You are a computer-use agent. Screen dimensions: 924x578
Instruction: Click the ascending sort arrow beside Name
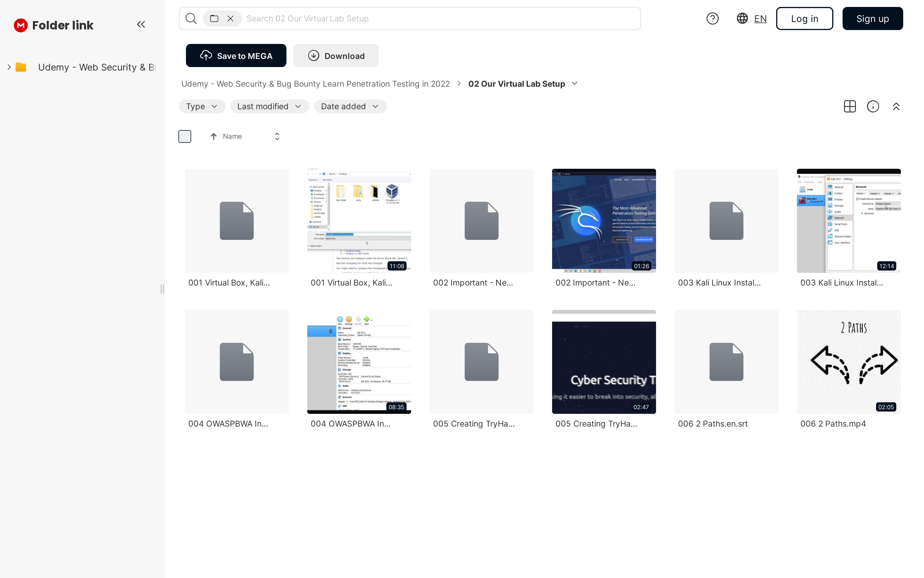coord(213,136)
